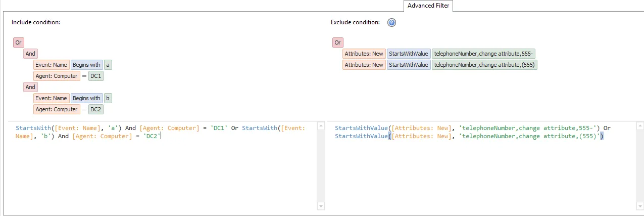Click the root Or node in Include condition

click(19, 43)
